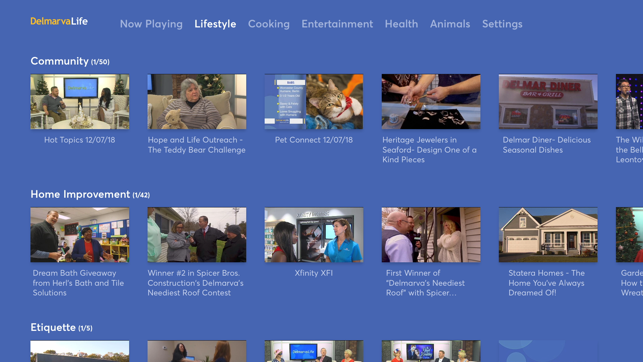
Task: Play the Pet Connect 12/07/18 thumbnail
Action: 314,102
